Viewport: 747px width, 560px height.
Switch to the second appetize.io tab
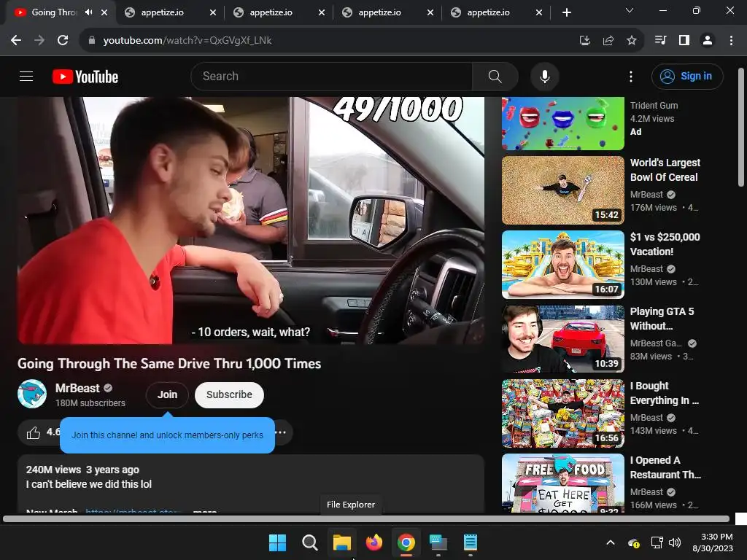[271, 12]
